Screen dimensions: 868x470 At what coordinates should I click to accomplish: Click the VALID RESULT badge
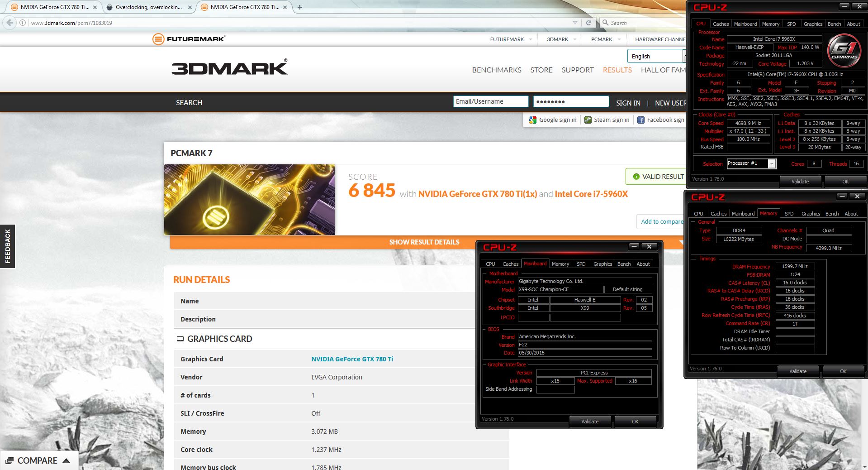click(656, 177)
